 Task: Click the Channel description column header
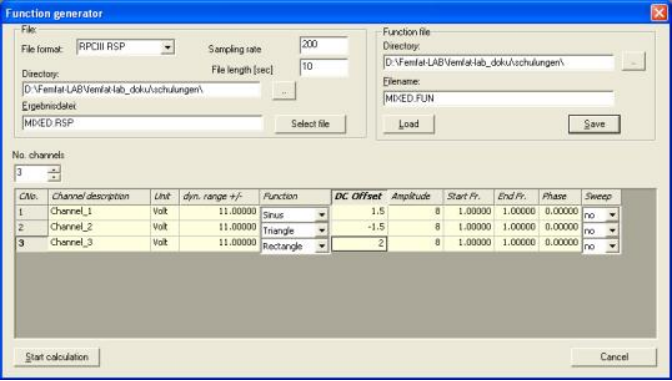click(x=99, y=196)
